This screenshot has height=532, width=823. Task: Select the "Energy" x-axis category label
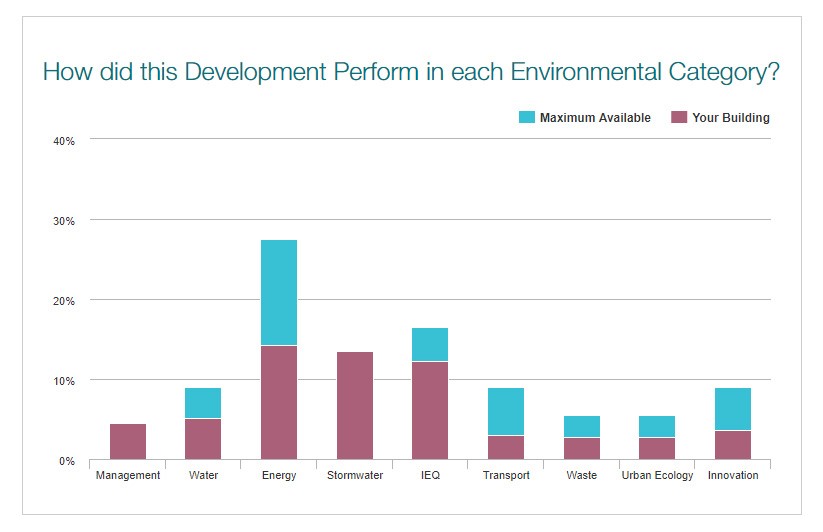[x=279, y=475]
